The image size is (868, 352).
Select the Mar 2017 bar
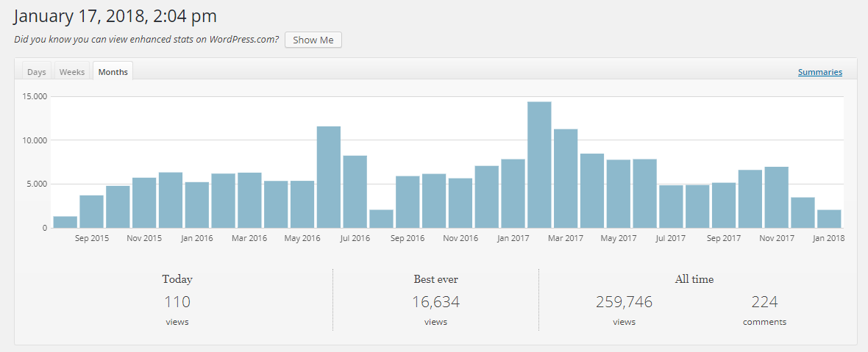(566, 179)
